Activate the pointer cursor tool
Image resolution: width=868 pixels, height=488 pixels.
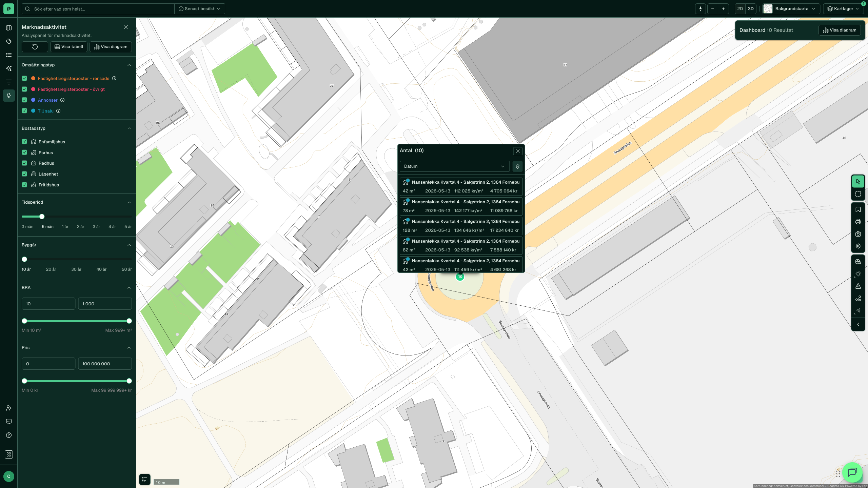pos(858,181)
